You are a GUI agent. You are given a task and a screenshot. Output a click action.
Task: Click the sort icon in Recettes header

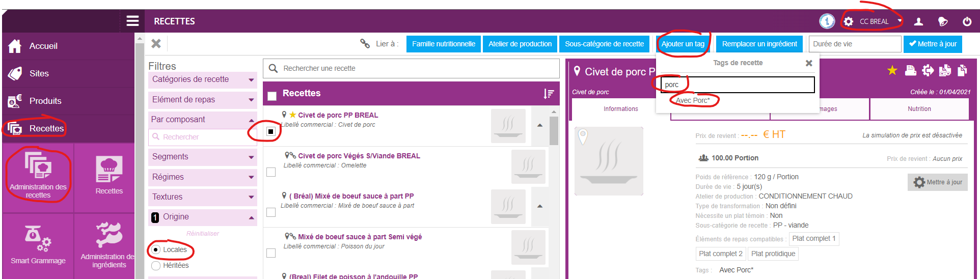[549, 94]
